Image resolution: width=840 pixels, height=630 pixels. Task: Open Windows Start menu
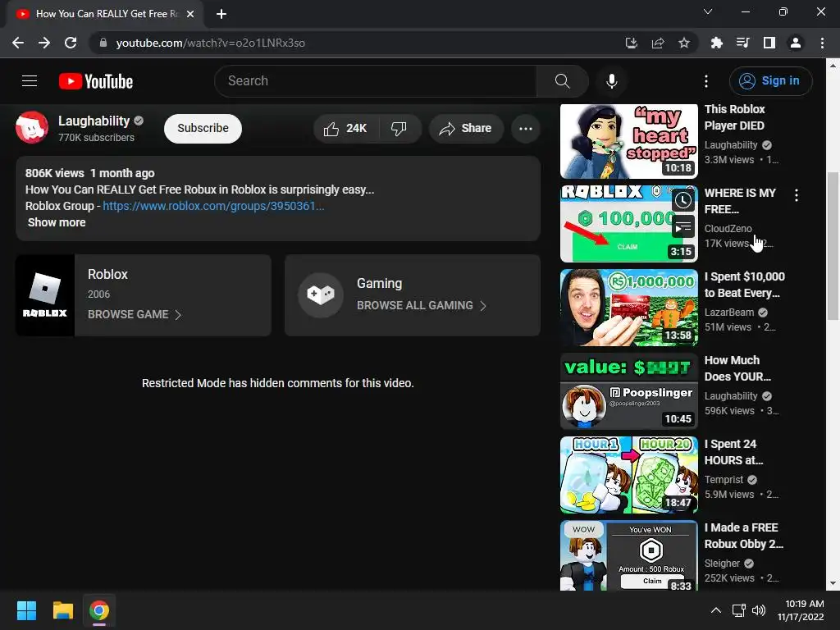(26, 610)
